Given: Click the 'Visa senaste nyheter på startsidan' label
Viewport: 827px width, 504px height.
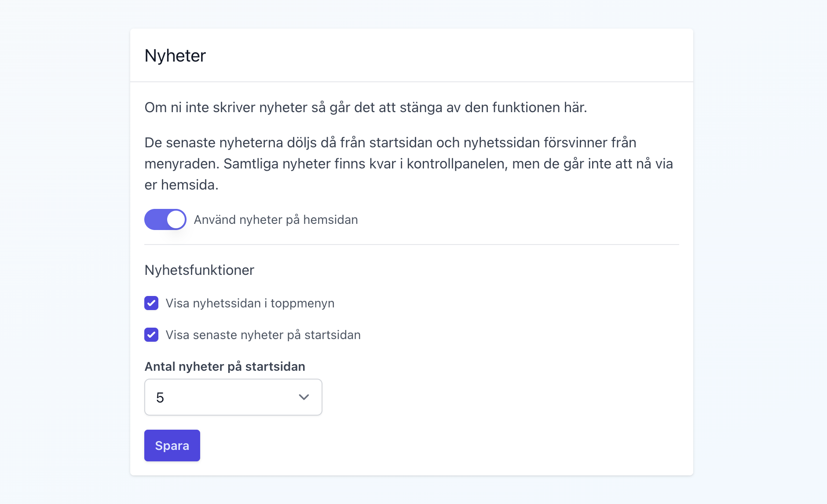Looking at the screenshot, I should click(x=263, y=335).
